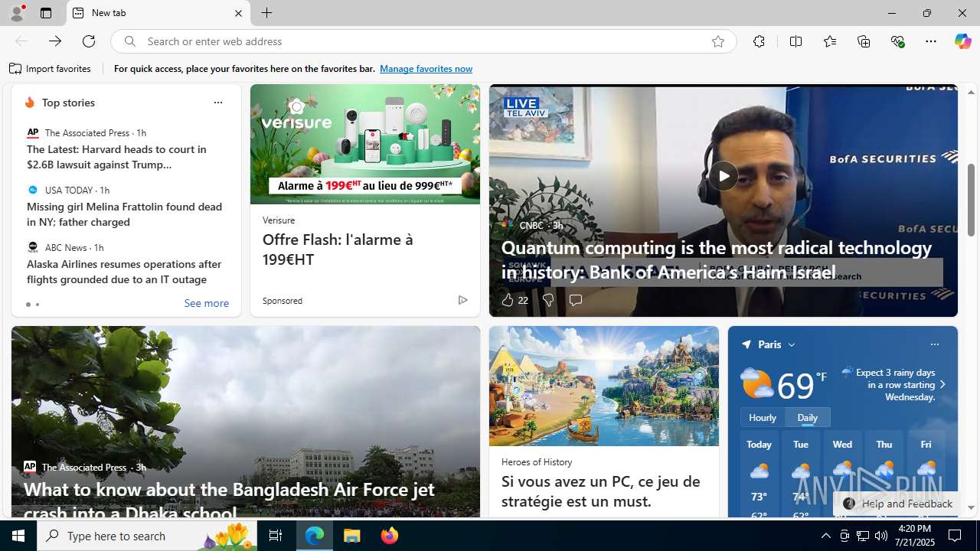Switch weather to Hourly tab
980x551 pixels.
[x=762, y=418]
